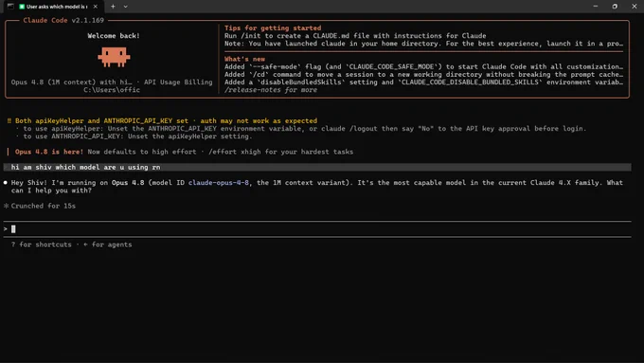Click the 'Tips for getting started' heading
Image resolution: width=644 pixels, height=363 pixels.
click(x=273, y=27)
